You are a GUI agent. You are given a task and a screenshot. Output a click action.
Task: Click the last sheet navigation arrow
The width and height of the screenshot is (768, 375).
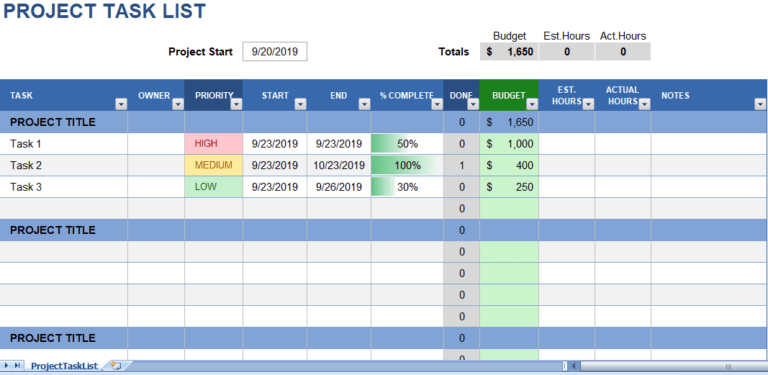pos(17,366)
